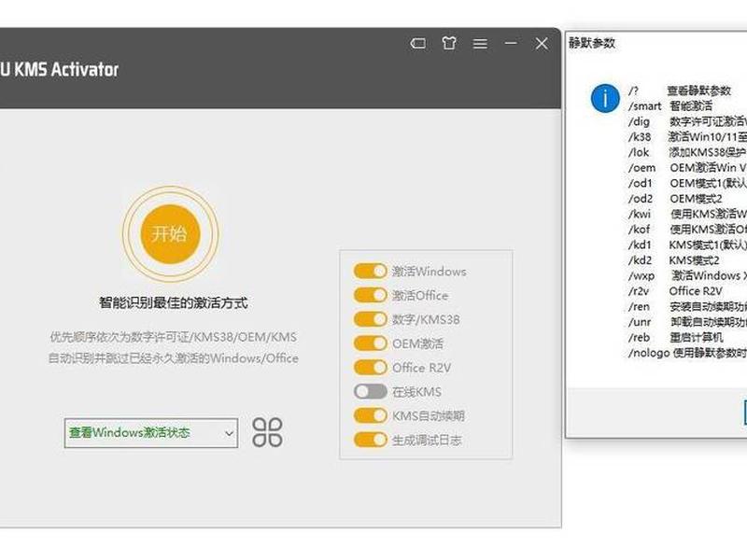
Task: Click the KMS Activator title text
Action: click(59, 69)
